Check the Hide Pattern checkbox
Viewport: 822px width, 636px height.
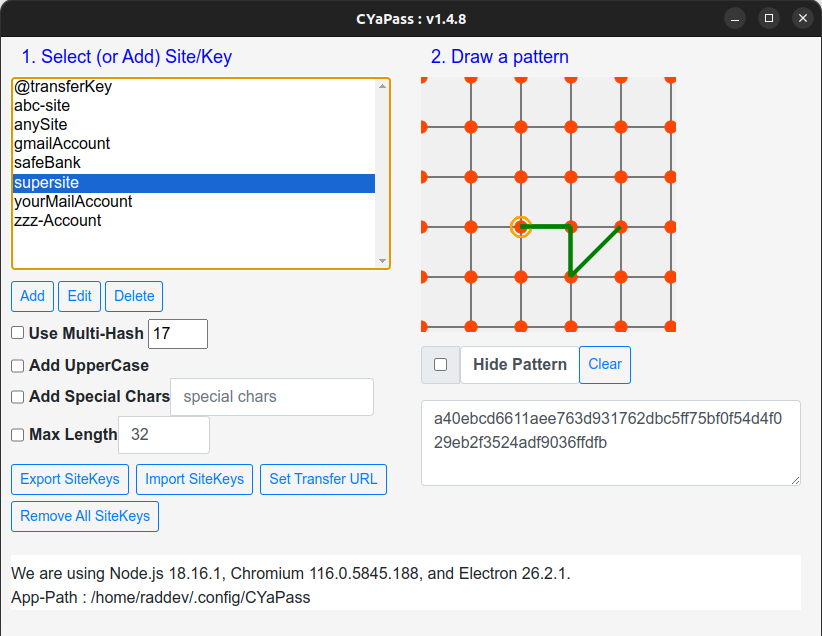coord(440,365)
